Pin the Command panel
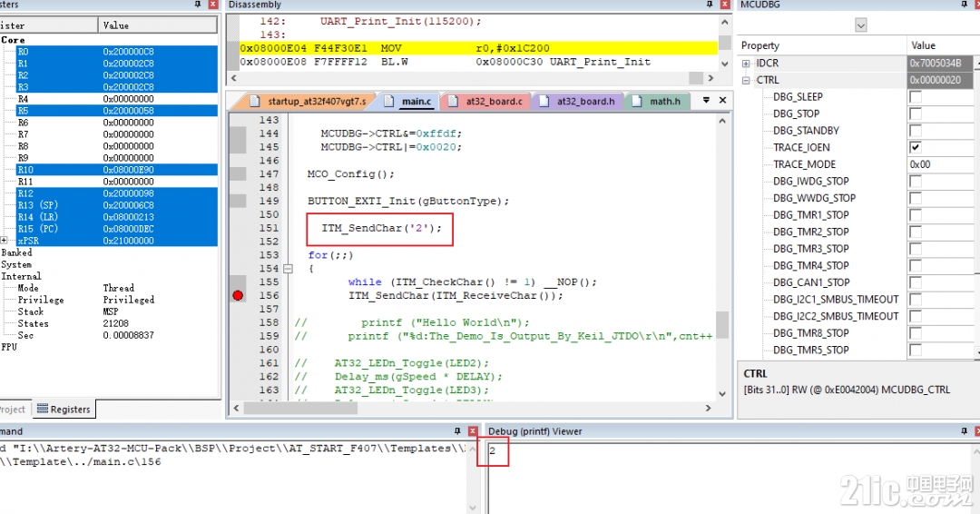This screenshot has height=514, width=980. coord(457,431)
